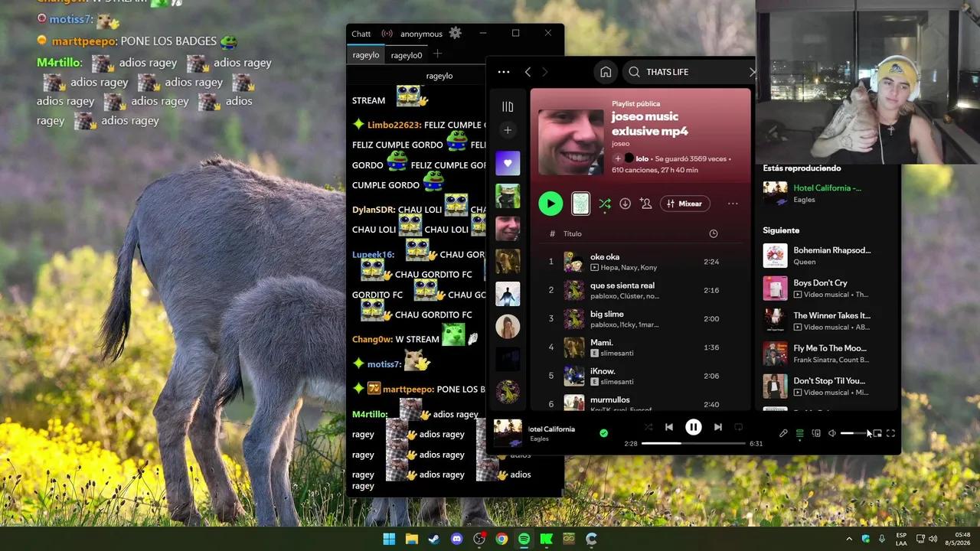Invite collaborators to the playlist
980x551 pixels.
(x=646, y=204)
